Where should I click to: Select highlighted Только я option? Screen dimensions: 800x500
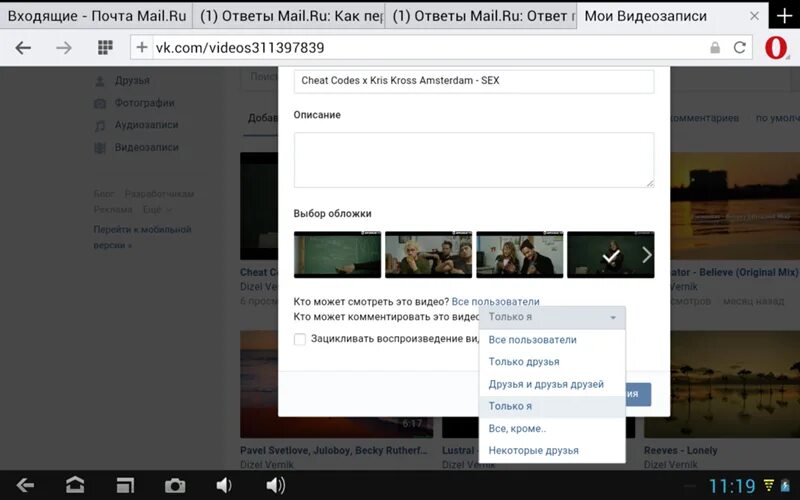coord(552,406)
